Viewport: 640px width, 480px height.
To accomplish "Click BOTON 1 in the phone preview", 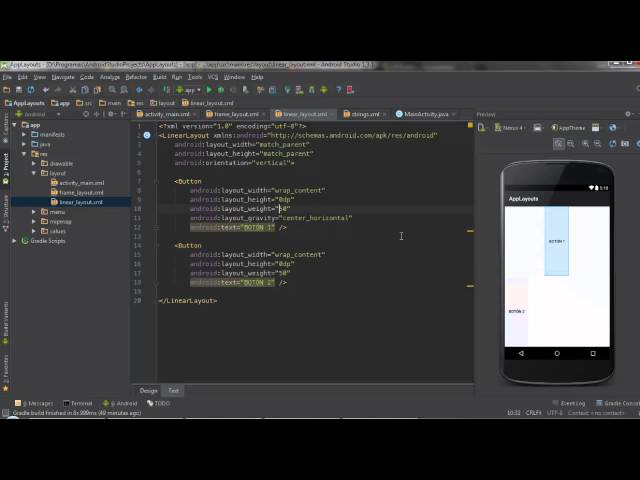I will [556, 241].
